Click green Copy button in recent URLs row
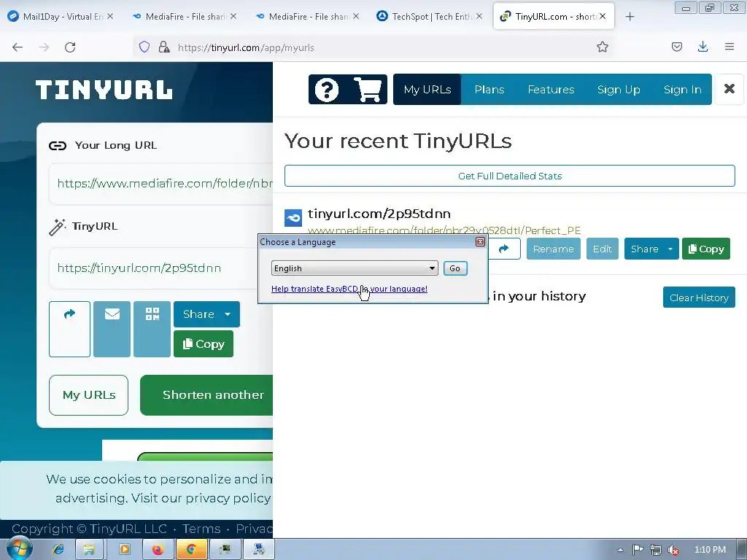Viewport: 747px width, 560px height. pyautogui.click(x=706, y=249)
